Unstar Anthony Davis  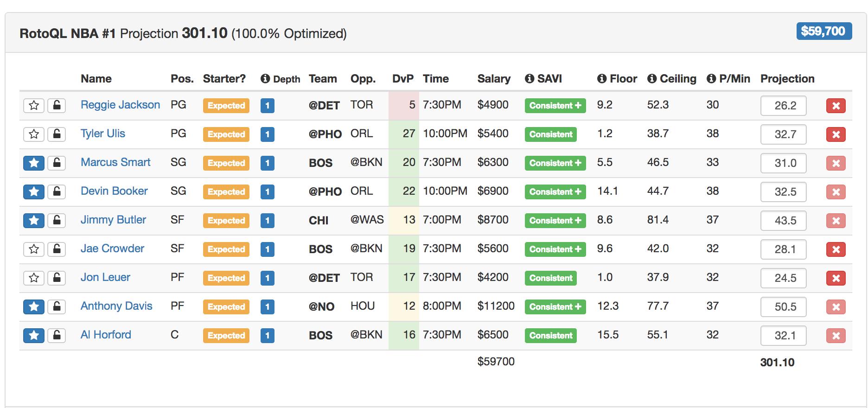coord(34,306)
